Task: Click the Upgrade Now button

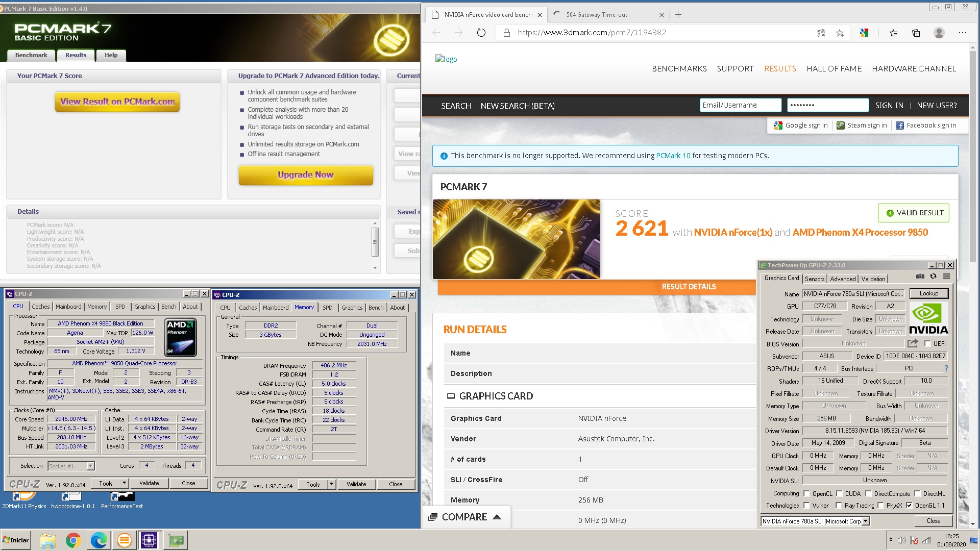Action: point(306,175)
